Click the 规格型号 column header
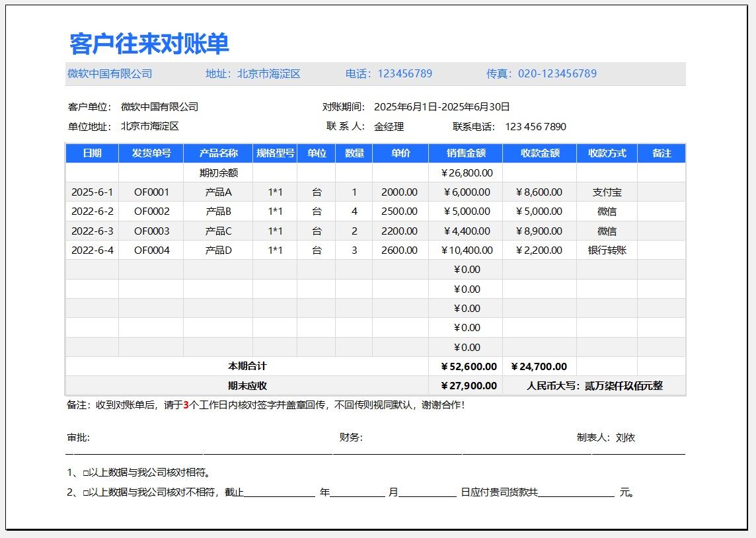756x538 pixels. pyautogui.click(x=275, y=153)
